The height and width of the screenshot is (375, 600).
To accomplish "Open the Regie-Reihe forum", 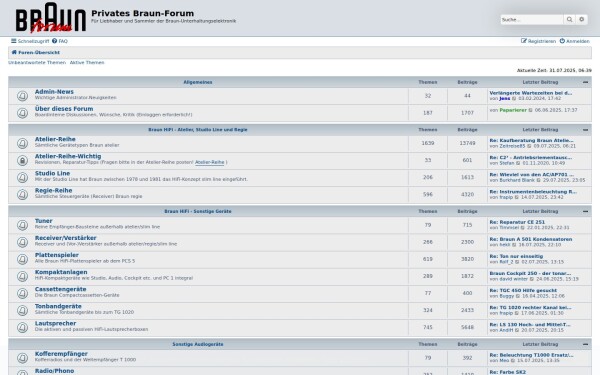I will coord(54,191).
